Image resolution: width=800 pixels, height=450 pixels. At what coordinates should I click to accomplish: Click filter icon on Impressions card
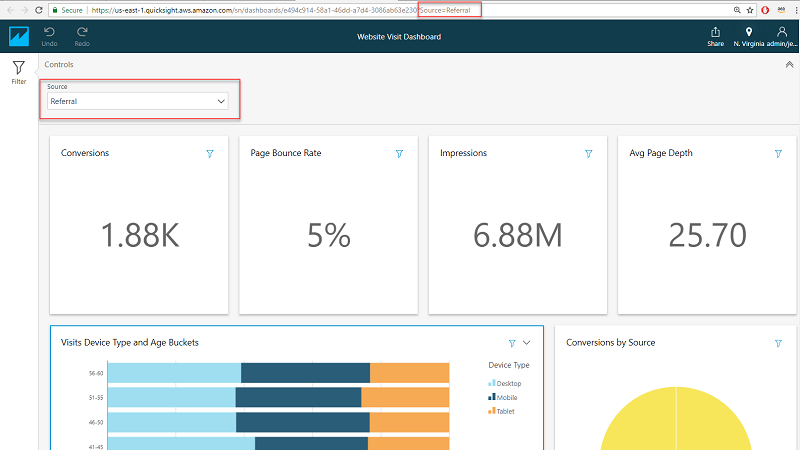[588, 154]
